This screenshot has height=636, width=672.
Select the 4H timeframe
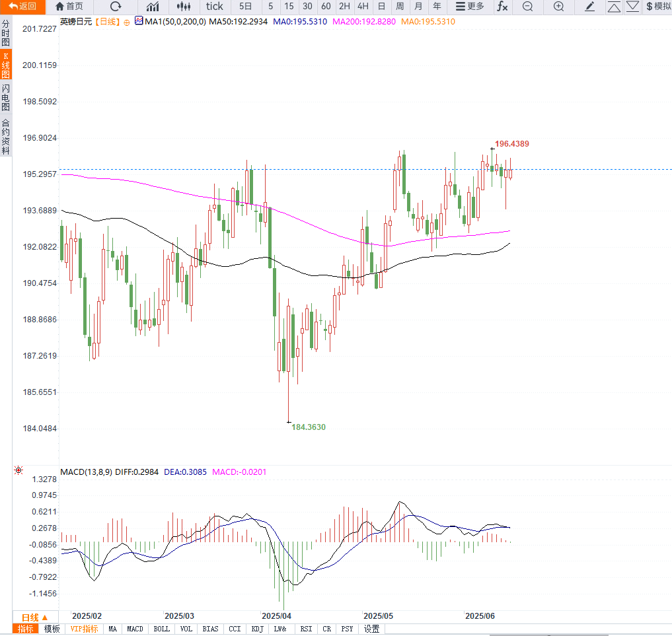point(363,7)
